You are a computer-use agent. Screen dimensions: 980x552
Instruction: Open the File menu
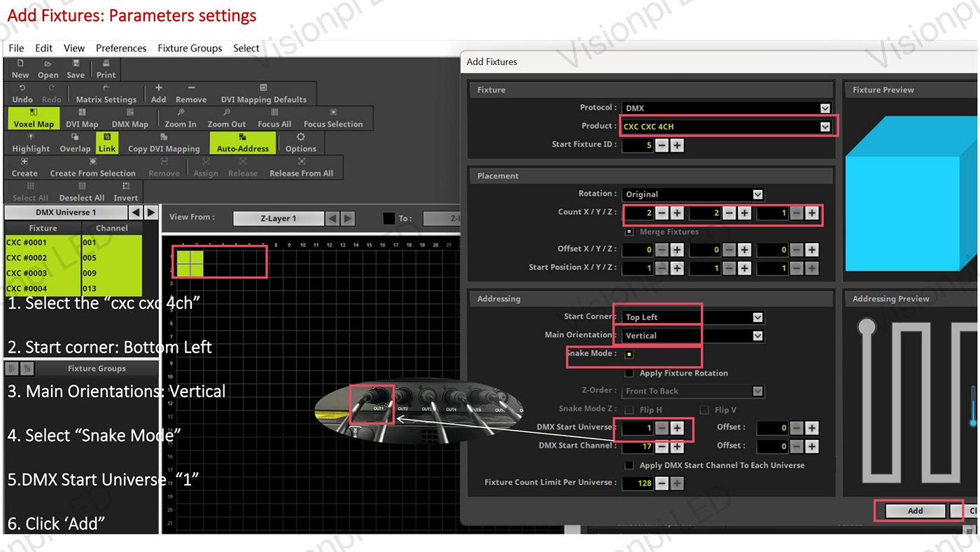(x=16, y=48)
